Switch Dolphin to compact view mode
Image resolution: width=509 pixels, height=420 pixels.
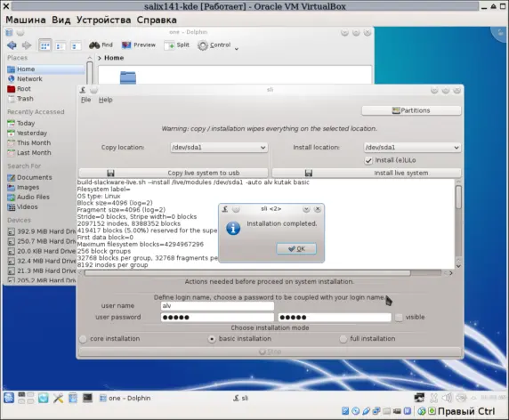60,46
